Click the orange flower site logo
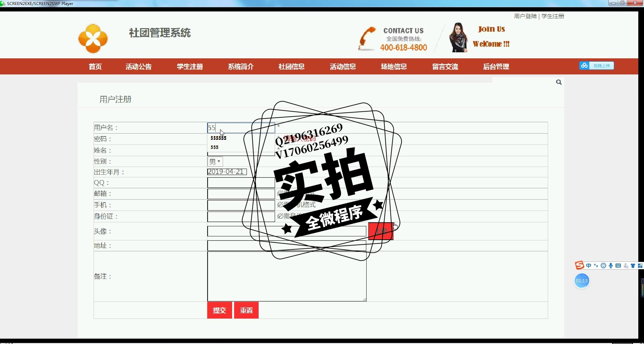 pos(93,39)
